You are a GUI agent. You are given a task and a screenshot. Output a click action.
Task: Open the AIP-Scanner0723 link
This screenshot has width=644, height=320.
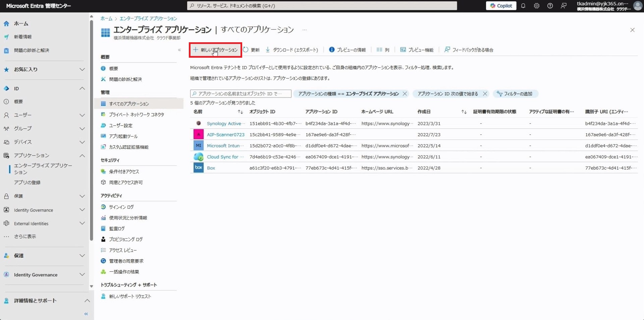point(225,135)
